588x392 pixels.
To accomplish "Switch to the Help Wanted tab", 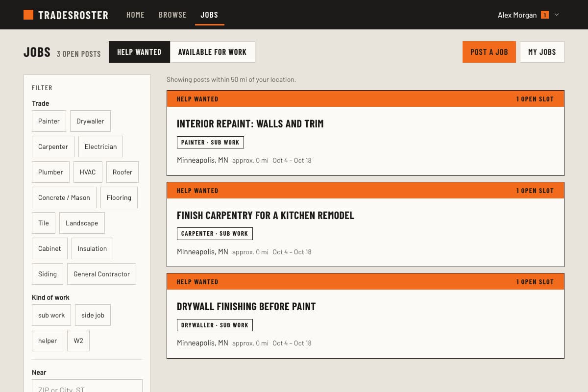I will click(x=139, y=52).
